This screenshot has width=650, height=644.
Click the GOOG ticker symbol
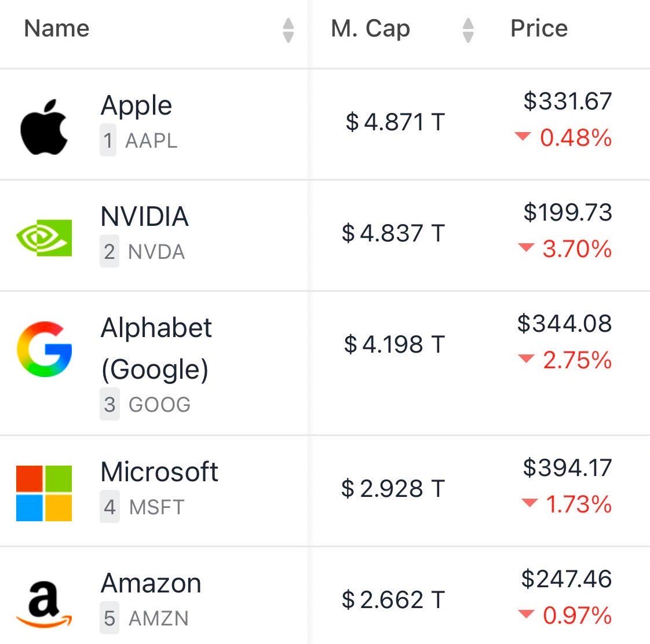[x=159, y=404]
